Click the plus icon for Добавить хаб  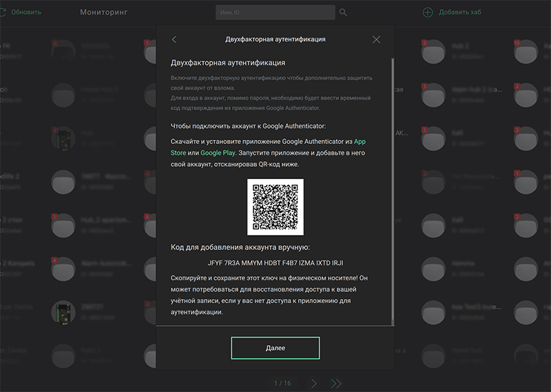click(428, 12)
